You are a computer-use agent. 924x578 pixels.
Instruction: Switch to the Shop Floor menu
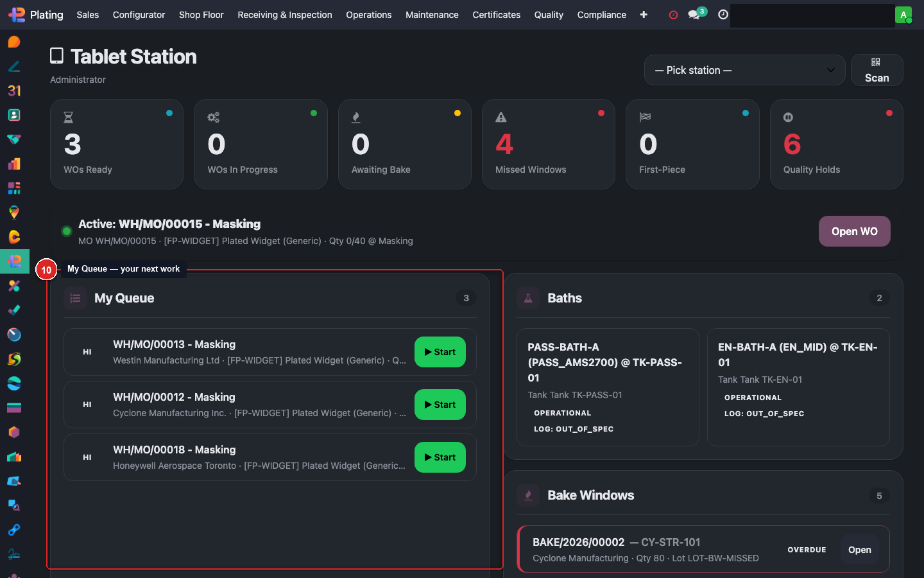201,14
